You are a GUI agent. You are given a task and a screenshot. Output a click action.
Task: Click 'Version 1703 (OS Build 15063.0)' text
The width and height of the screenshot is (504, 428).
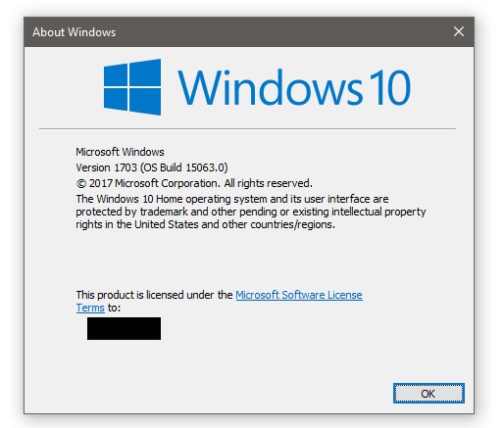click(x=152, y=167)
